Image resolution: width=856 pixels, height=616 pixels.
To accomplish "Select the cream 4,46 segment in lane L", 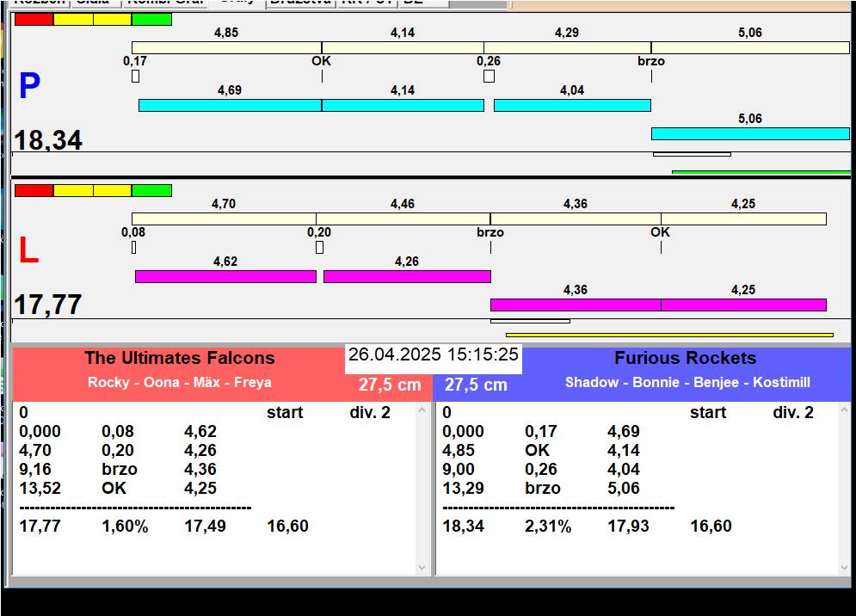I will pos(403,219).
